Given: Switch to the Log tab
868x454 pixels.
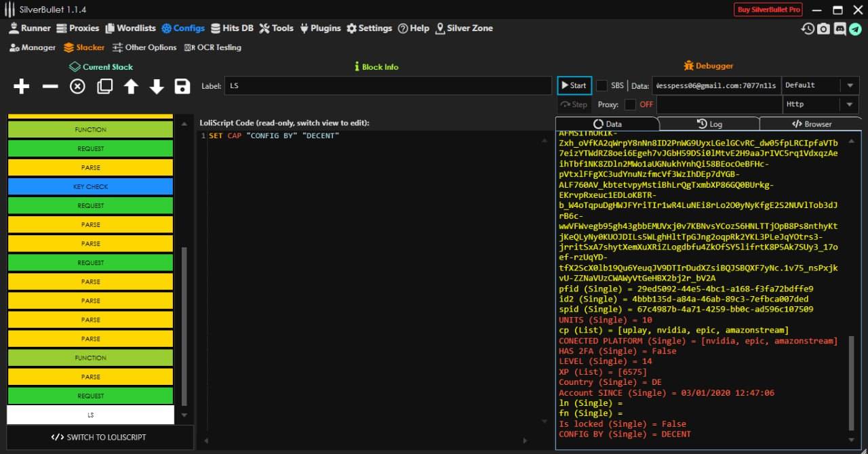Looking at the screenshot, I should click(709, 124).
